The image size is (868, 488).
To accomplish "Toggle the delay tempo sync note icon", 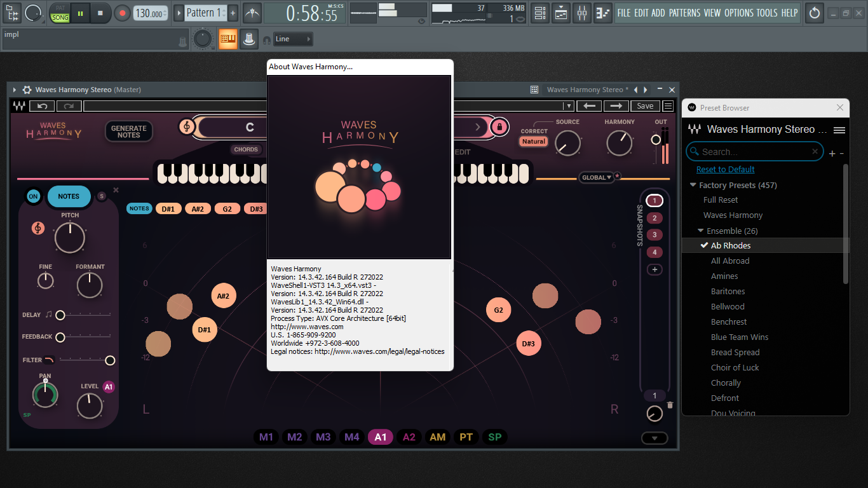I will pos(48,315).
